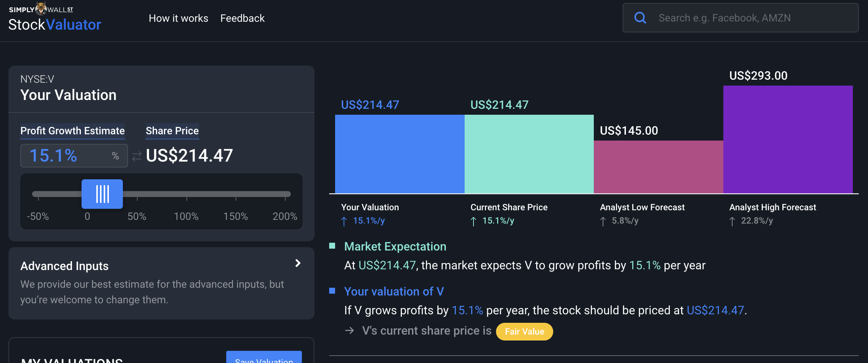Click the percent symbol in growth input
This screenshot has height=363, width=868.
(x=116, y=156)
